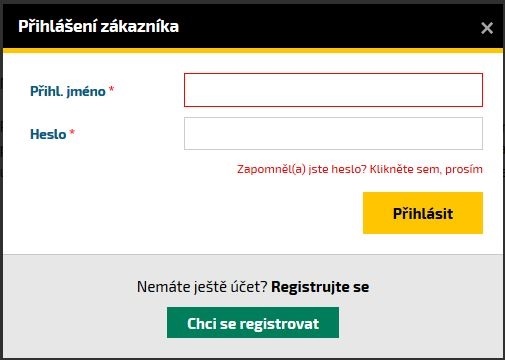Click the yellow stripe under the header
505x360 pixels.
pos(253,51)
